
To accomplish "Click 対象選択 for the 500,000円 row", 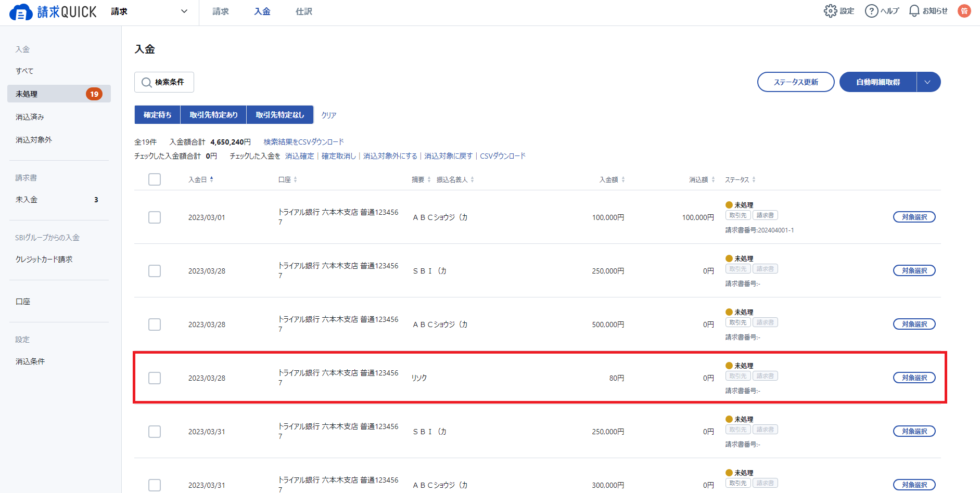I will [914, 324].
